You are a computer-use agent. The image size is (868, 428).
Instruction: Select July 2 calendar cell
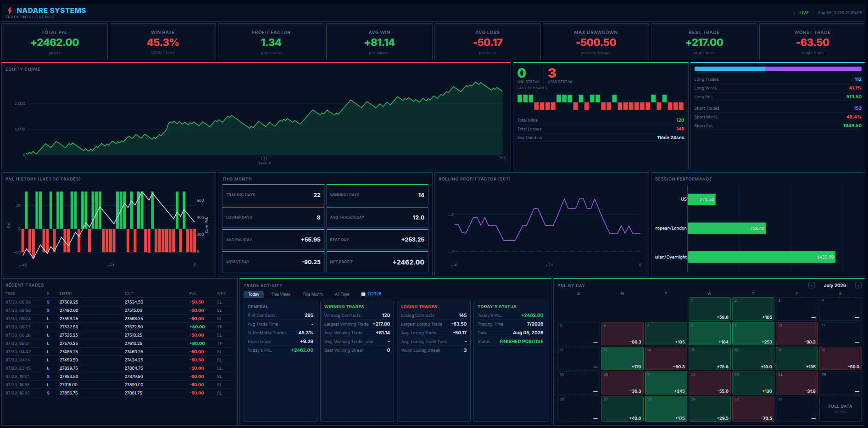[x=753, y=309]
